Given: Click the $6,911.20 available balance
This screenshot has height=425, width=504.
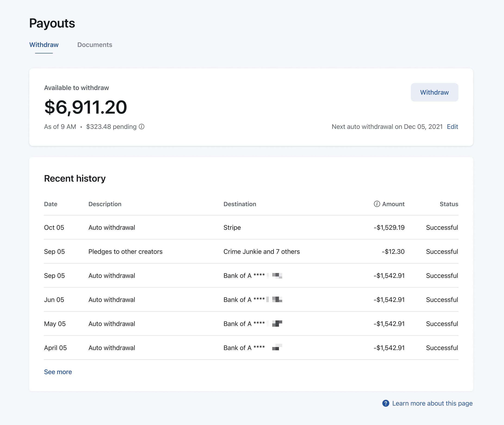Looking at the screenshot, I should click(86, 107).
